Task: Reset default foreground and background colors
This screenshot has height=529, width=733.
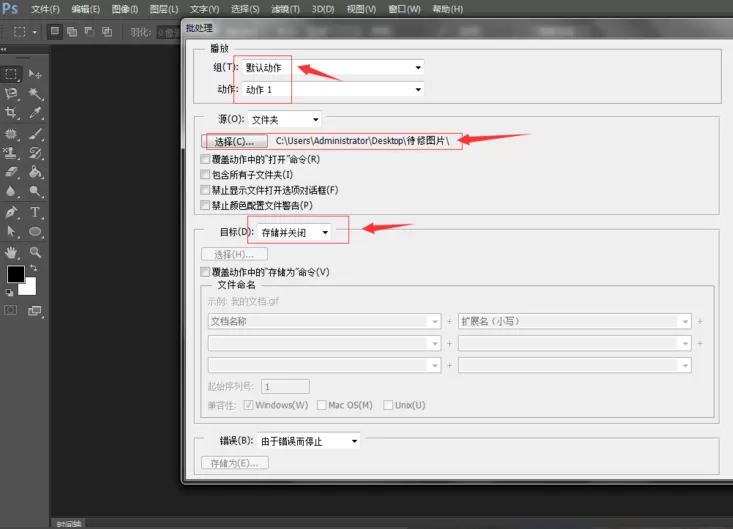Action: (x=9, y=293)
